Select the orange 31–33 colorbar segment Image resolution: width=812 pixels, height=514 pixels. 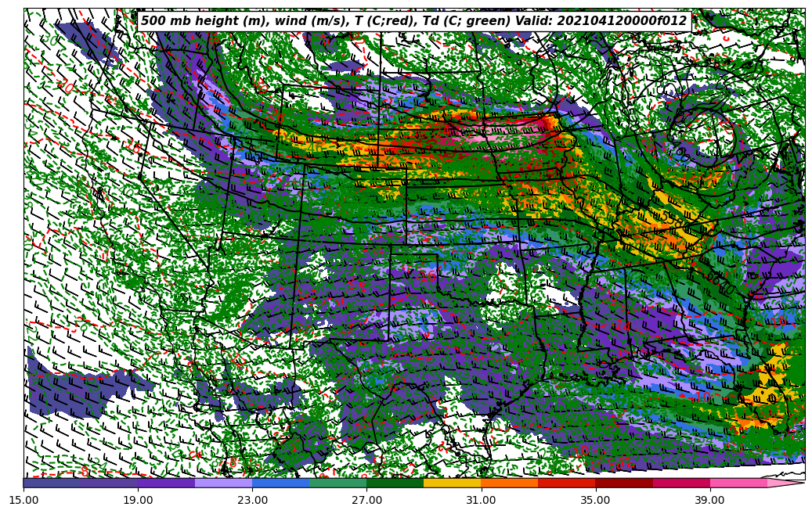pos(509,483)
